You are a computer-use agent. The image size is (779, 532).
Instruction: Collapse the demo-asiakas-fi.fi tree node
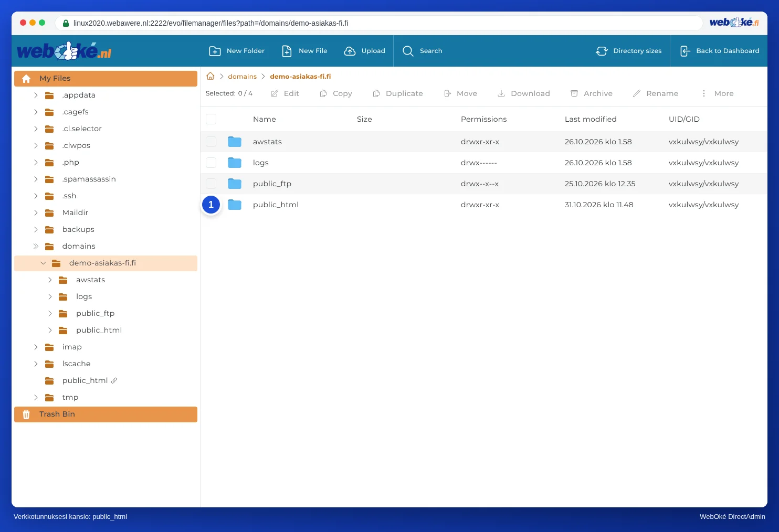click(43, 263)
